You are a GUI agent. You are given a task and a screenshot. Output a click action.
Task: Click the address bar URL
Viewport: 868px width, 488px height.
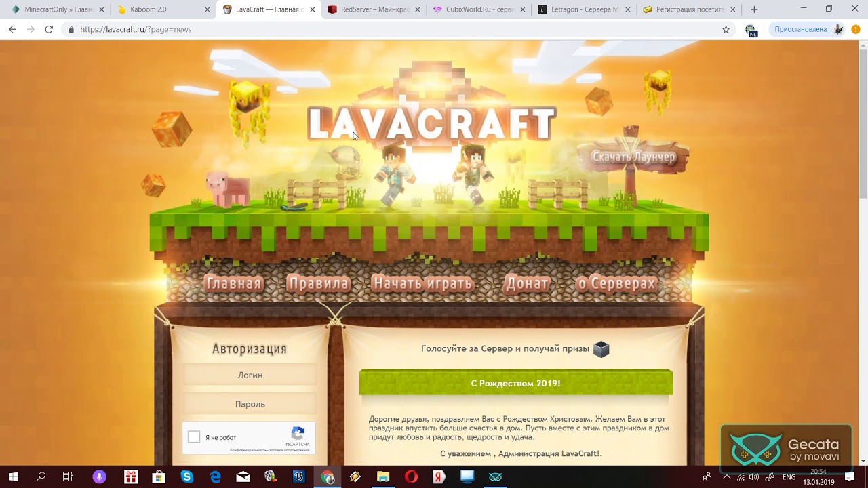136,30
